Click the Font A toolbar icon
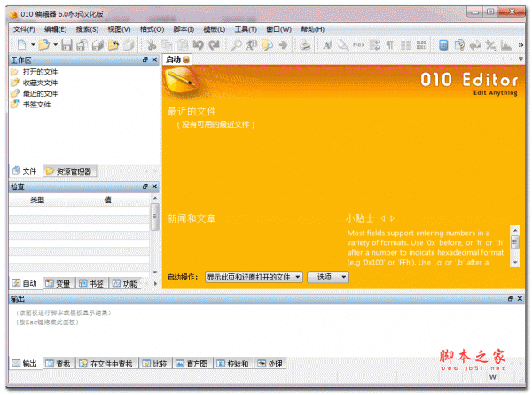 click(327, 45)
